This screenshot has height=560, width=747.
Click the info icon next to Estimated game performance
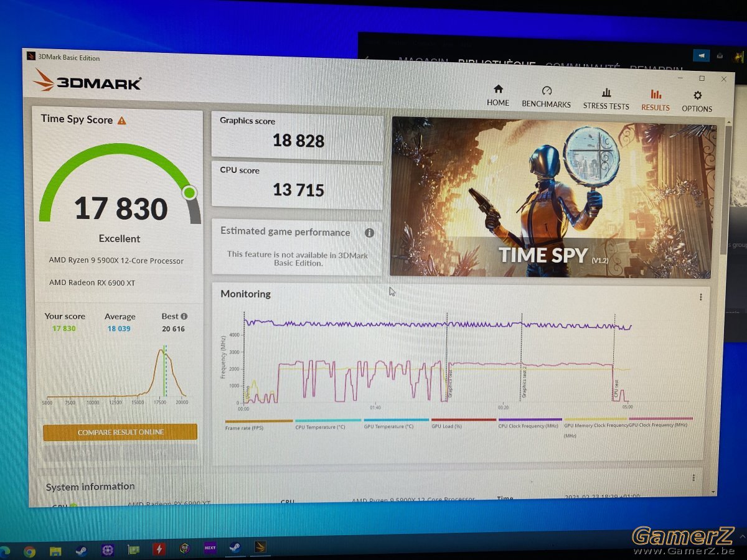click(x=369, y=233)
